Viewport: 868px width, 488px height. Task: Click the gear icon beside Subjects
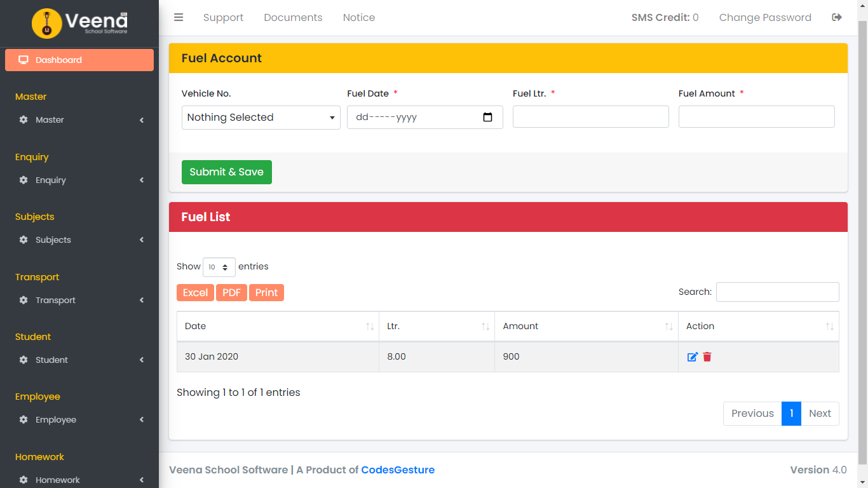click(x=24, y=240)
